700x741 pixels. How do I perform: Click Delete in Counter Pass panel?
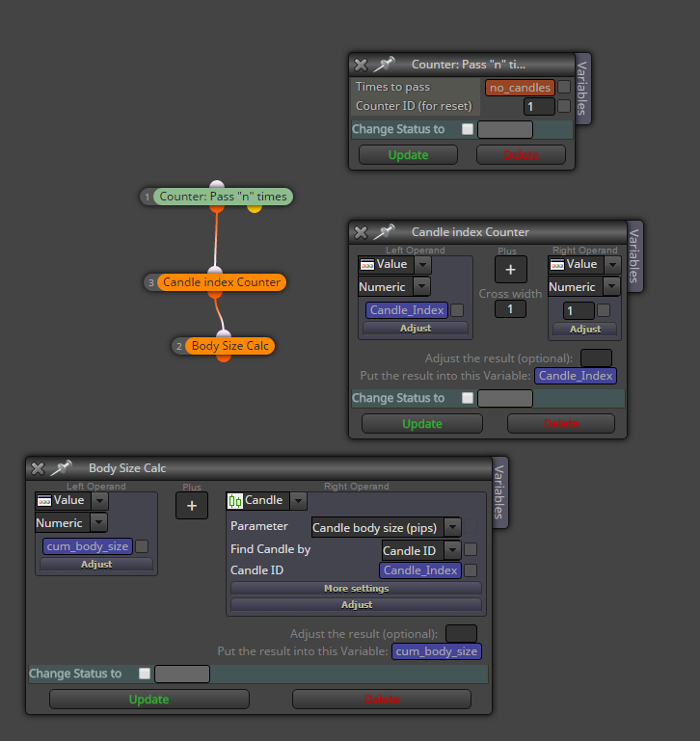521,155
